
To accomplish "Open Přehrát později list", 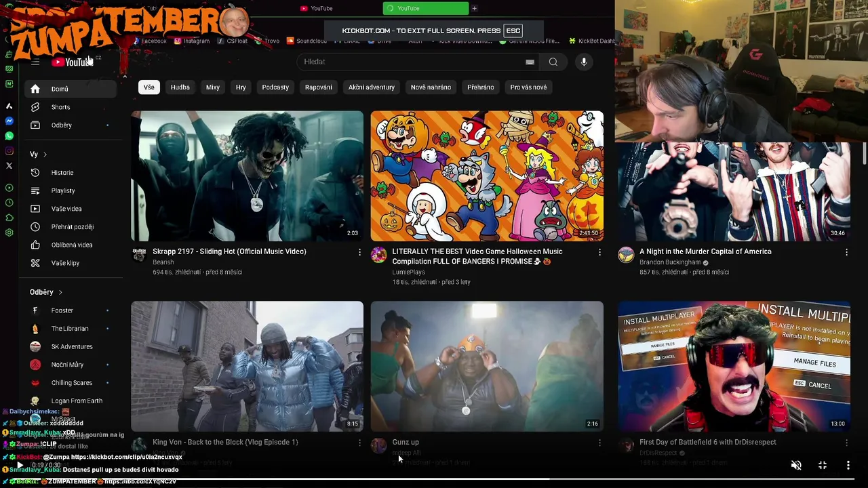I will click(71, 227).
